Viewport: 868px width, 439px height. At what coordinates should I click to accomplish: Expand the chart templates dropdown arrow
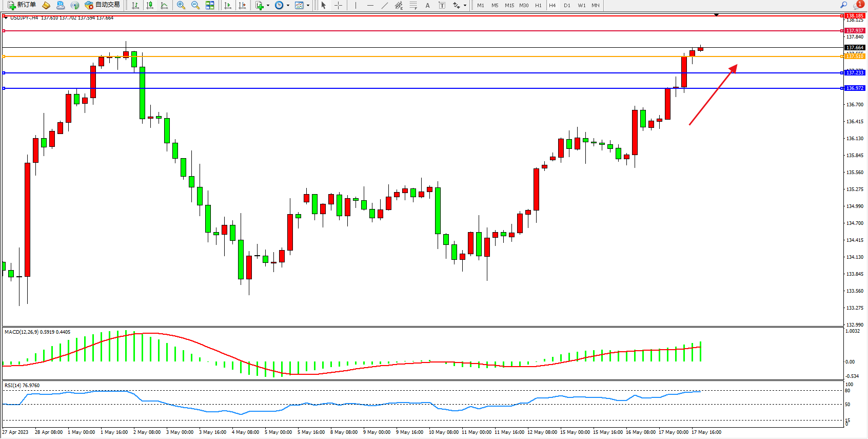click(308, 5)
